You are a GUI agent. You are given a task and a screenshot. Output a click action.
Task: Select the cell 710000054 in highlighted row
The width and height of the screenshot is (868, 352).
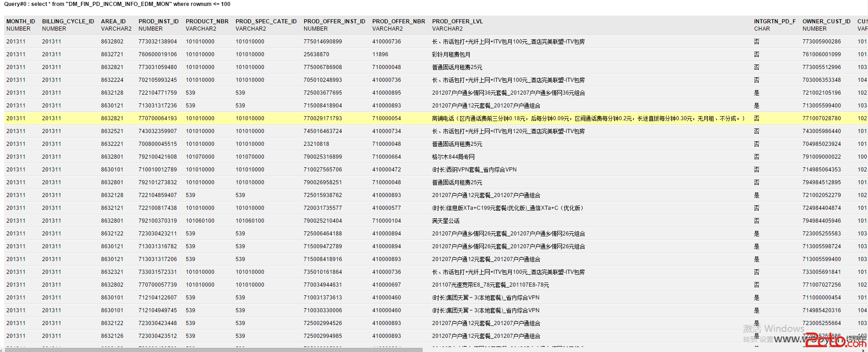386,118
